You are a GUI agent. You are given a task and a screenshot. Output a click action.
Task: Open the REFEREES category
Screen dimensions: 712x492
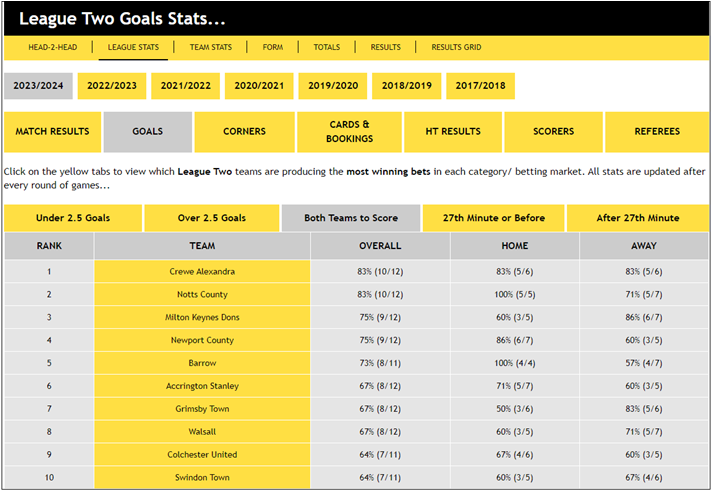tap(657, 132)
